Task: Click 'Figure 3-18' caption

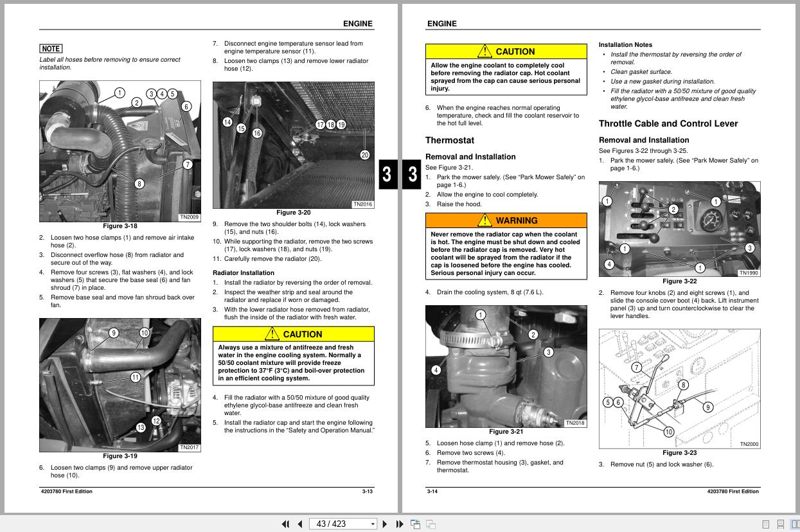Action: 120,226
